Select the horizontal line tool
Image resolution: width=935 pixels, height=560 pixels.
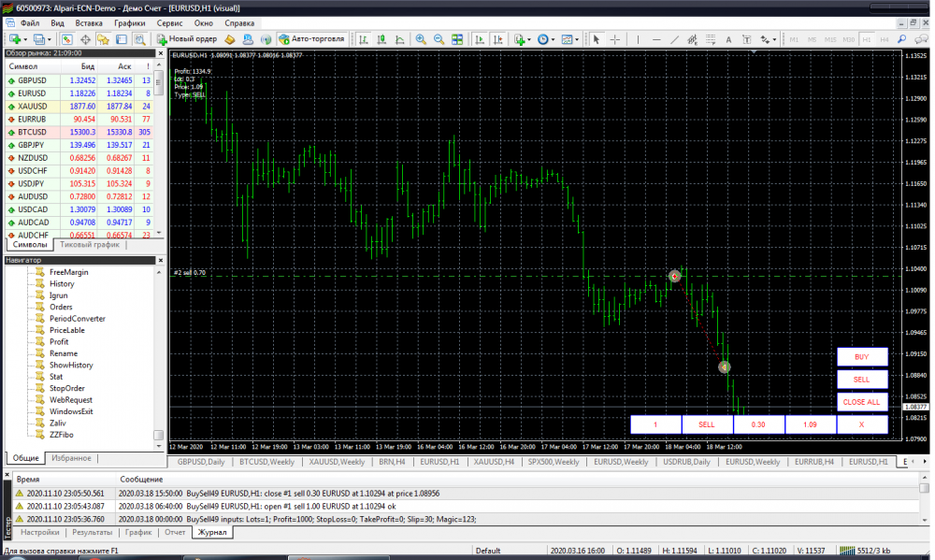656,39
